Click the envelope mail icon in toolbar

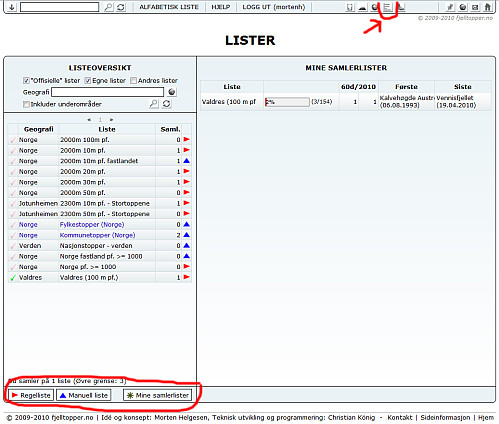(x=475, y=7)
